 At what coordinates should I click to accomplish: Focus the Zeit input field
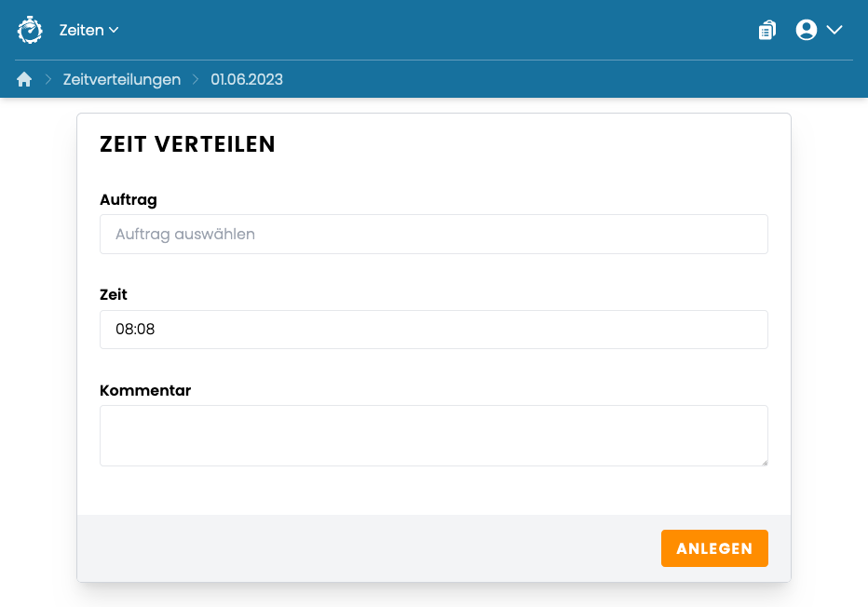point(433,330)
